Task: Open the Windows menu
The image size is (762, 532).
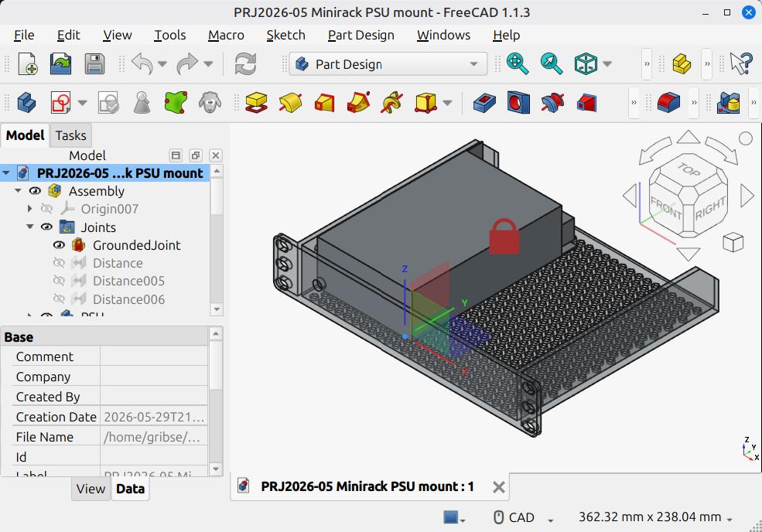Action: tap(443, 35)
